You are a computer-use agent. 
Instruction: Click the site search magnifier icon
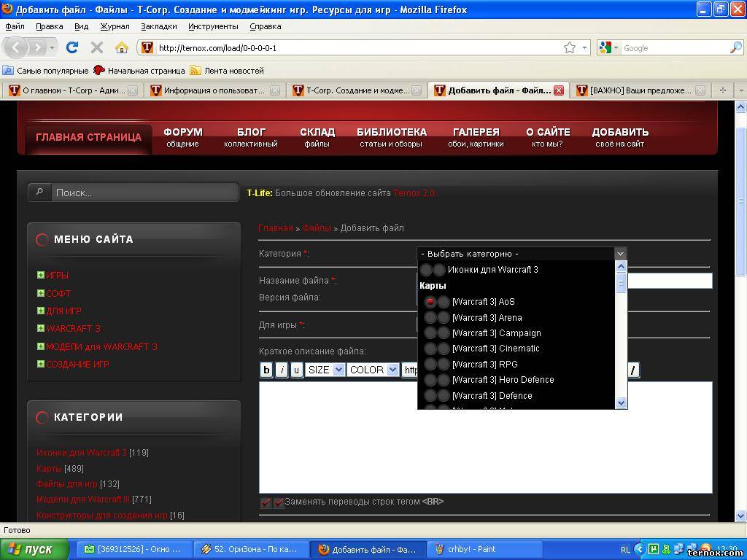(x=39, y=192)
